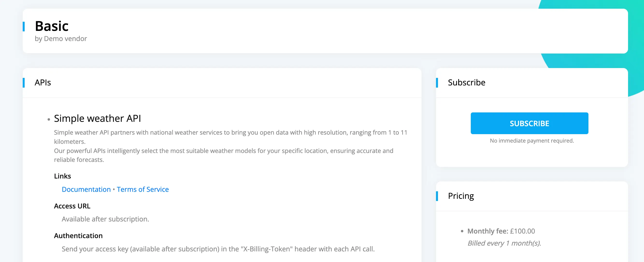This screenshot has width=644, height=262.
Task: Click the 'Billed every 1 month(s)' text
Action: tap(504, 243)
